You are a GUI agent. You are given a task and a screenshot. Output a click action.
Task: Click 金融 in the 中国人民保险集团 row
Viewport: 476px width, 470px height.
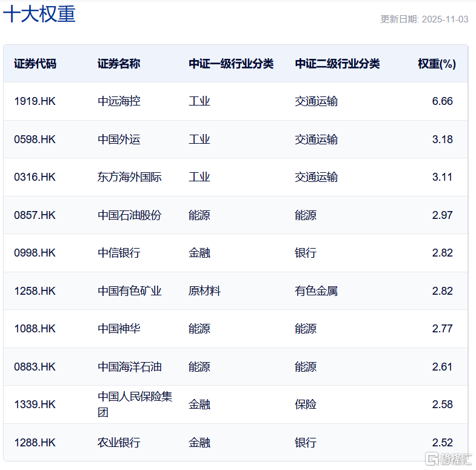pos(199,405)
